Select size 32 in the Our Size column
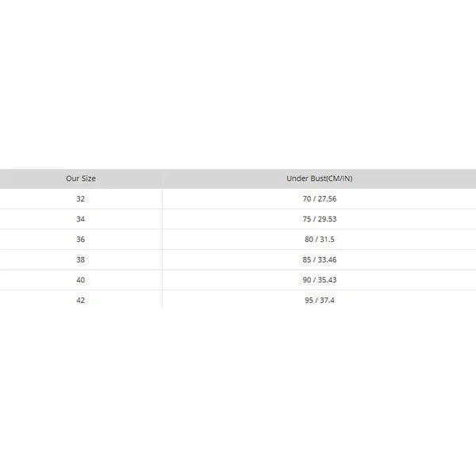Screen dimensions: 476x476 click(x=81, y=198)
